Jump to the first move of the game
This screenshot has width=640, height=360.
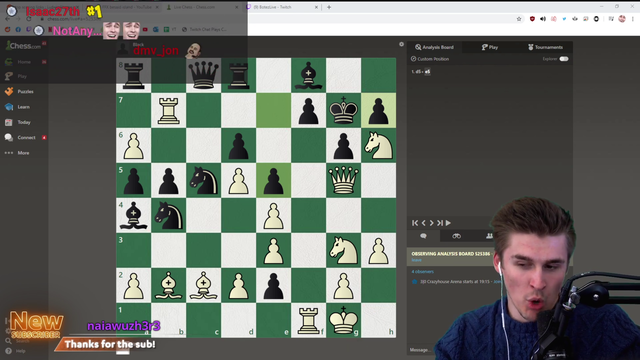(415, 223)
